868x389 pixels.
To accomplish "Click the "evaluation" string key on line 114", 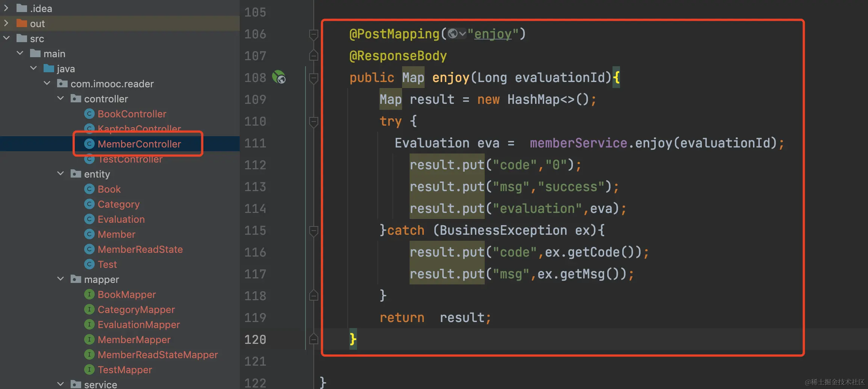I will coord(537,209).
